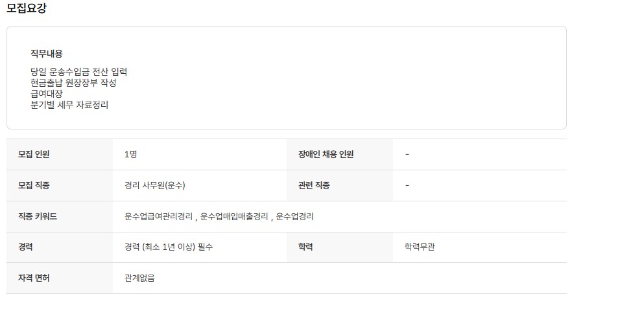Click the 관련 직종 header cell
The width and height of the screenshot is (644, 316).
point(314,185)
